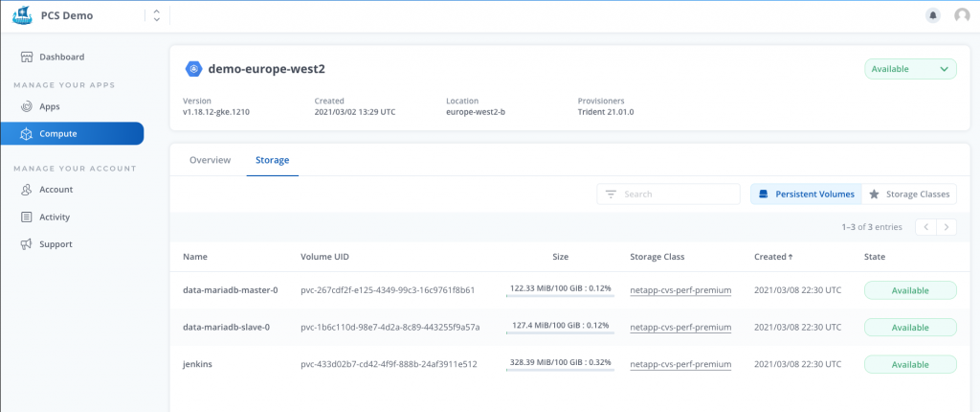
Task: Open the user profile avatar
Action: click(962, 15)
